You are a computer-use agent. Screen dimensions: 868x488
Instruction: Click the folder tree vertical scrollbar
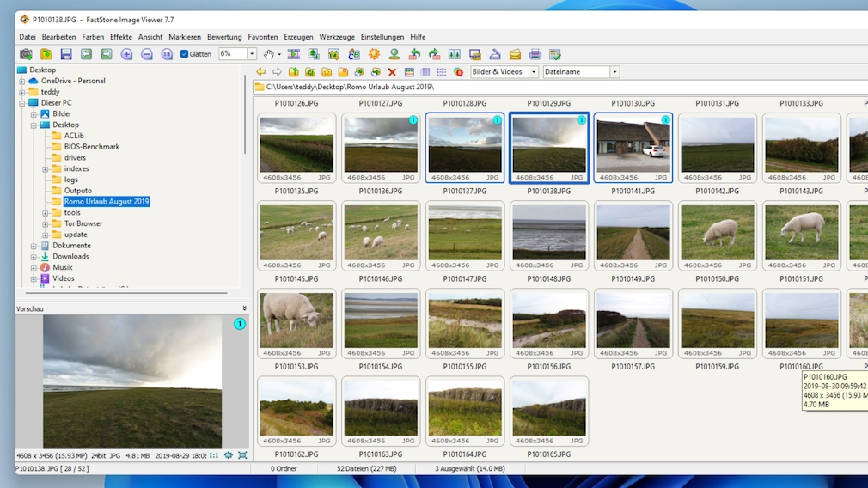point(244,113)
